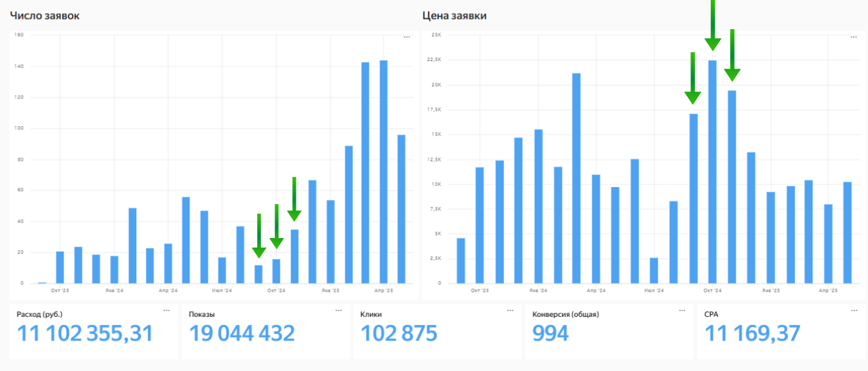This screenshot has height=371, width=868.
Task: Click axis label Янв '24 under Число заявок
Action: (x=115, y=290)
